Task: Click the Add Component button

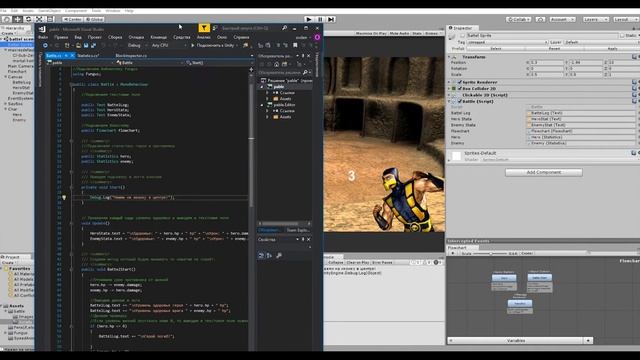Action: [x=544, y=172]
